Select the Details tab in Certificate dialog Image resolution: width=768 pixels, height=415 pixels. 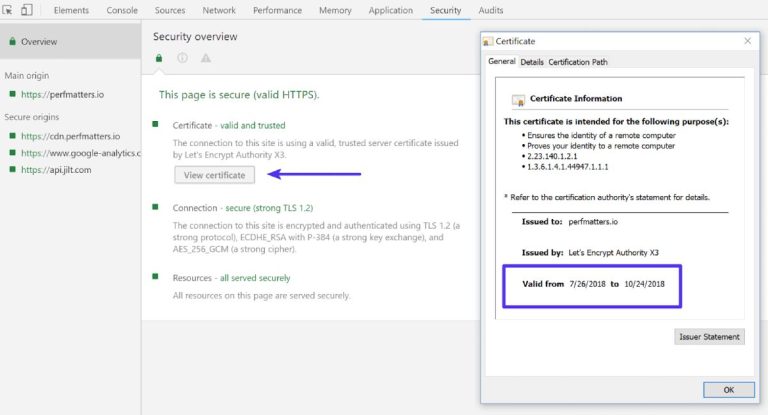tap(532, 62)
